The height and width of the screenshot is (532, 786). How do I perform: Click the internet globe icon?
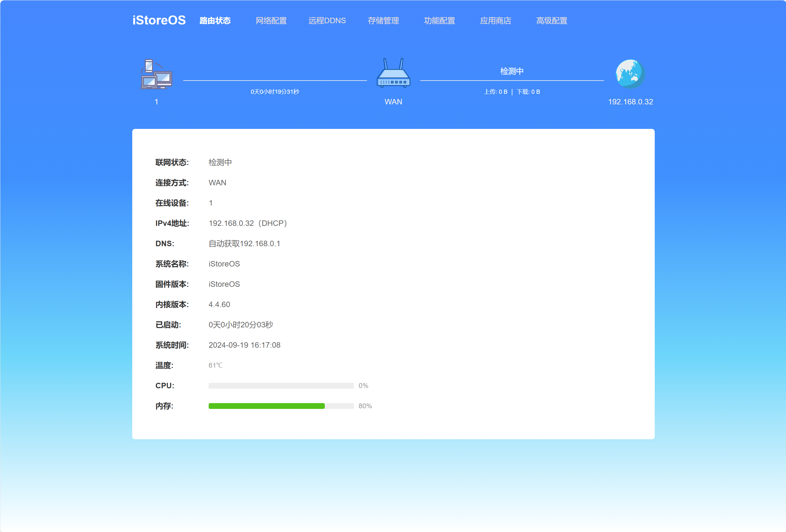pos(630,74)
